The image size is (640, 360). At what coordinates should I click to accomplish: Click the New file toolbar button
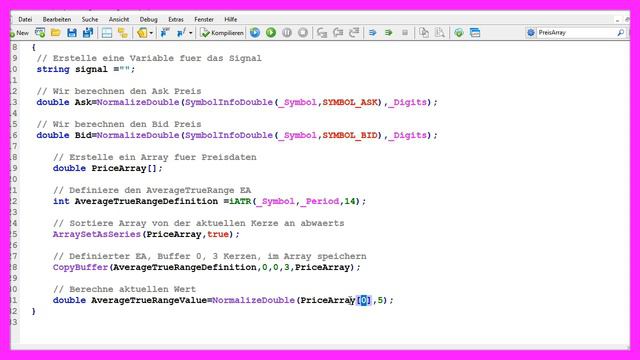pyautogui.click(x=19, y=33)
